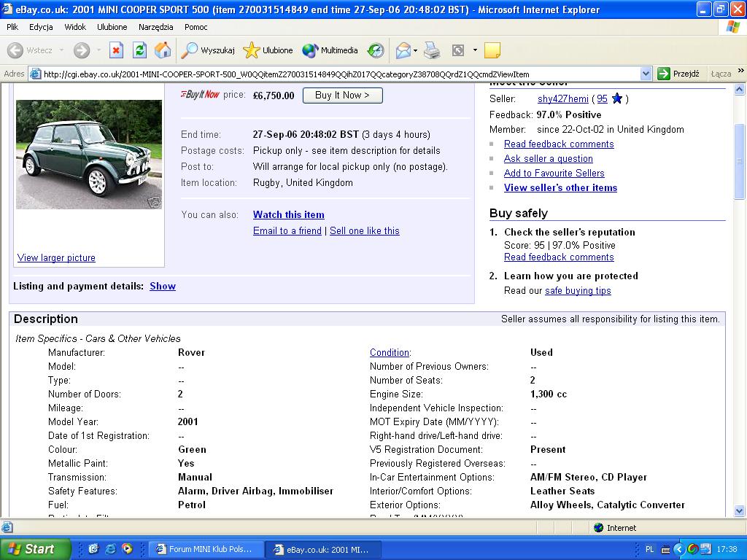This screenshot has width=747, height=560.
Task: Open View larger picture link
Action: tap(56, 257)
